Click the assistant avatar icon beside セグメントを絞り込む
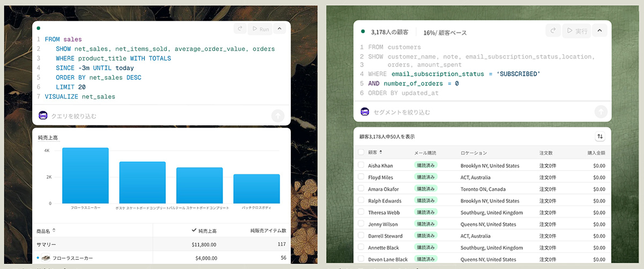 click(365, 112)
